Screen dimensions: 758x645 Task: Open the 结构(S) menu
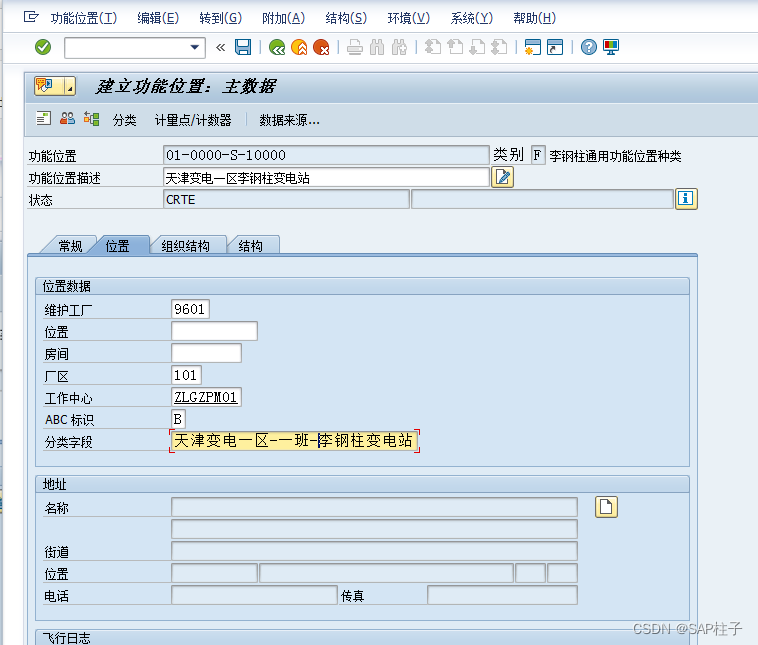click(346, 18)
